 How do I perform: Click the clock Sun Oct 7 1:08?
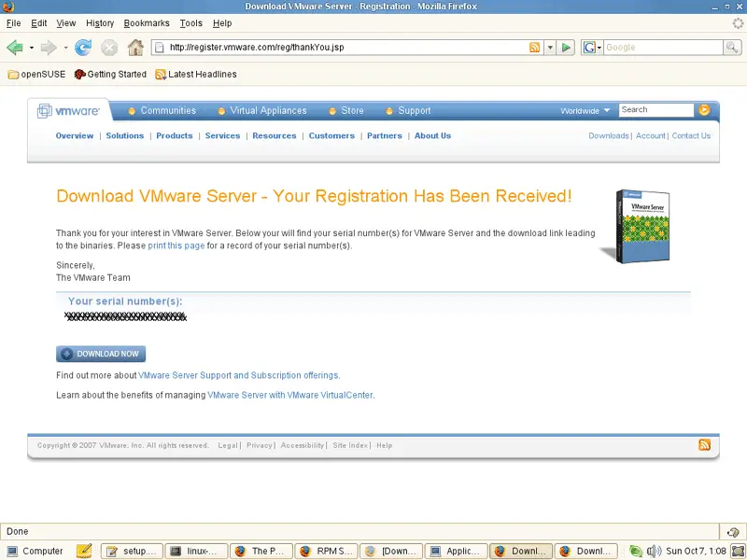[x=696, y=551]
